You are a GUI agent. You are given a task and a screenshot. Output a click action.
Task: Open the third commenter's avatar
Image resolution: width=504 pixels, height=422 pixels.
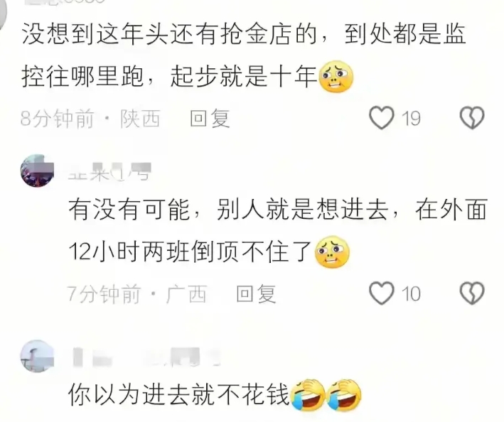click(x=37, y=356)
